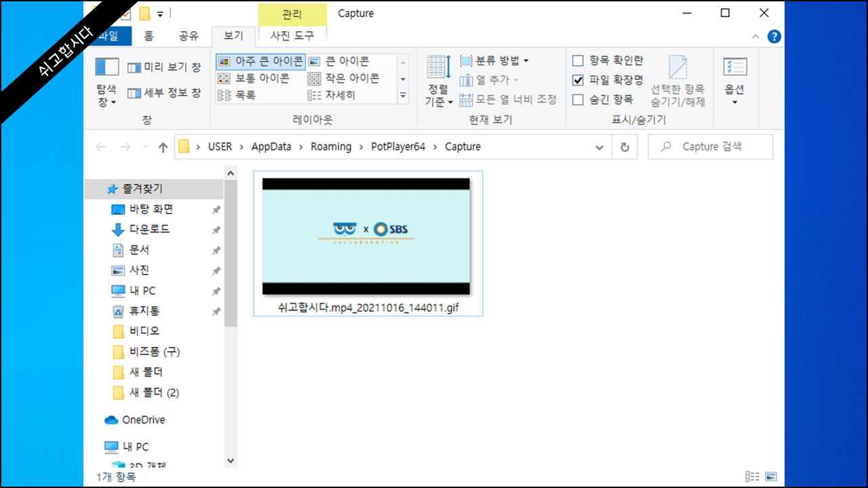Collapse the ribbon with the chevron

click(x=756, y=37)
